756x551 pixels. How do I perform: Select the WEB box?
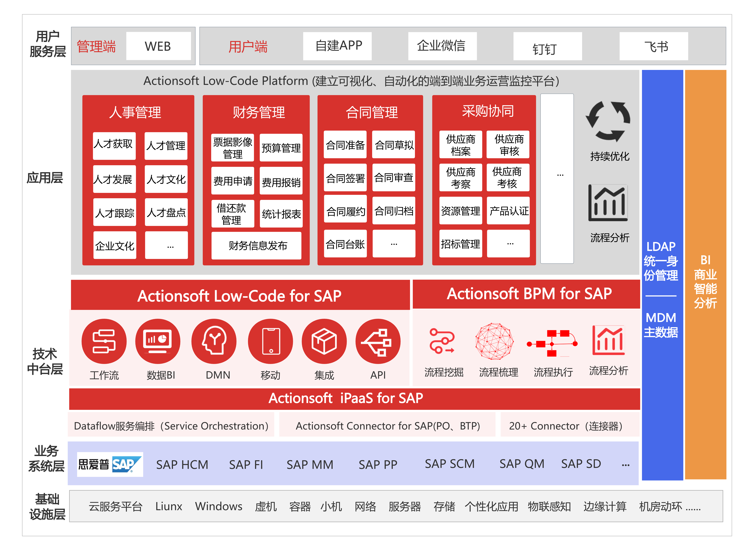pos(158,46)
